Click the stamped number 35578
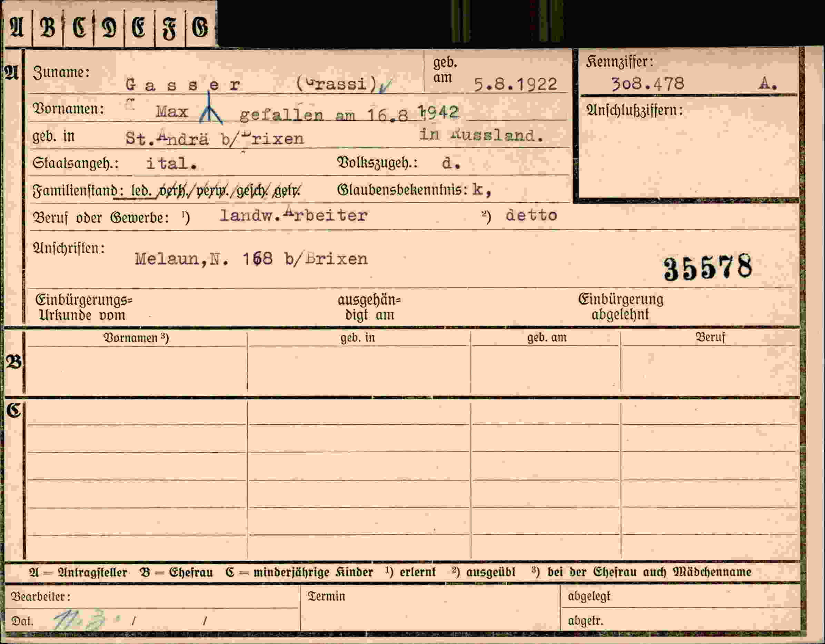Viewport: 825px width, 644px height. [708, 267]
